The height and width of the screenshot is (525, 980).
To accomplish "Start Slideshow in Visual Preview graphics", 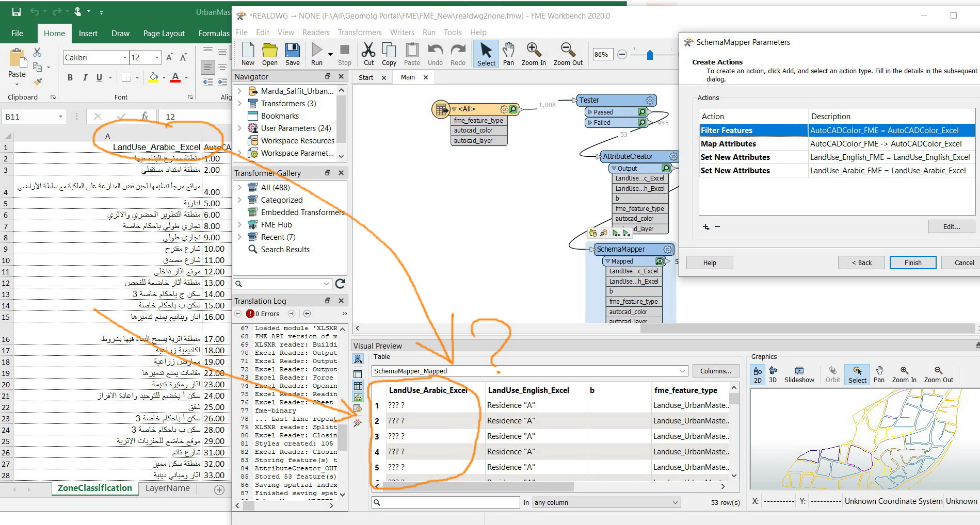I will click(799, 374).
